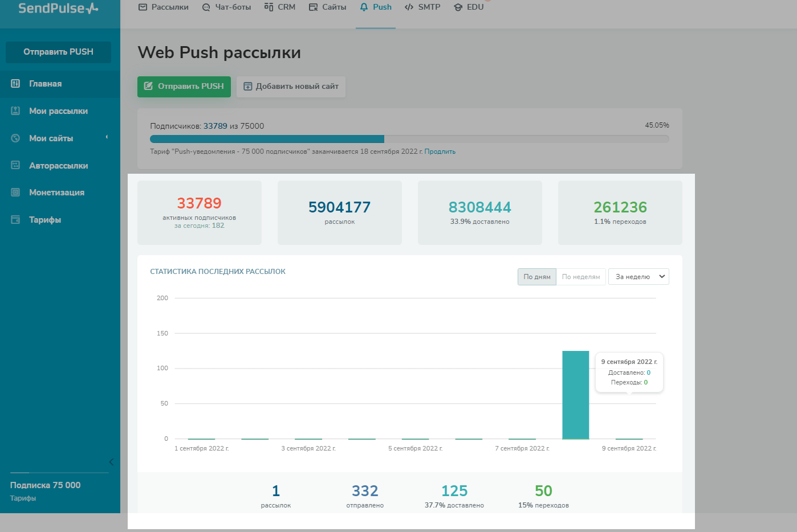Open the Сайты section

[328, 7]
